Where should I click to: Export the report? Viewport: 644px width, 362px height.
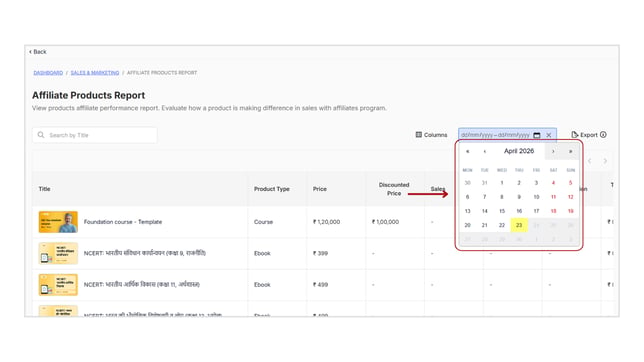584,135
